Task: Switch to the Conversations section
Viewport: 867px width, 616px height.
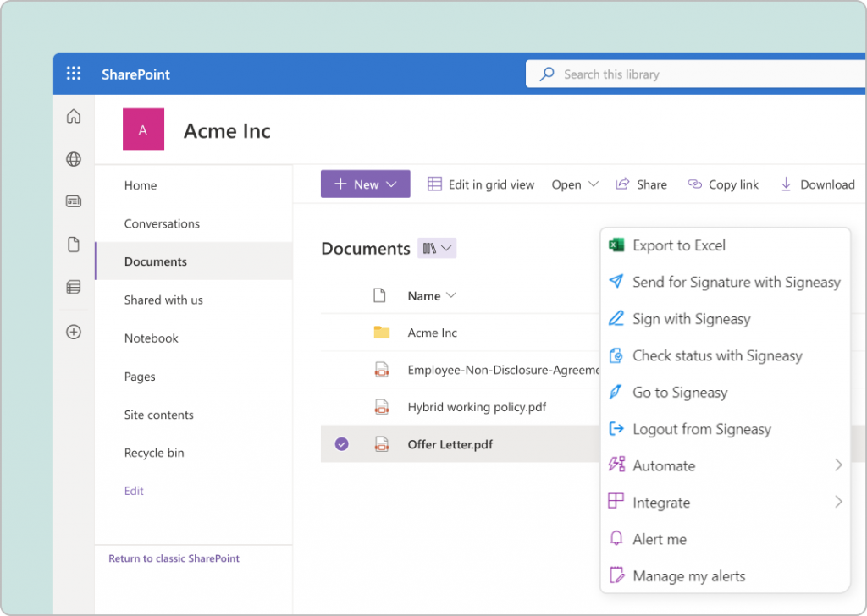Action: [162, 223]
